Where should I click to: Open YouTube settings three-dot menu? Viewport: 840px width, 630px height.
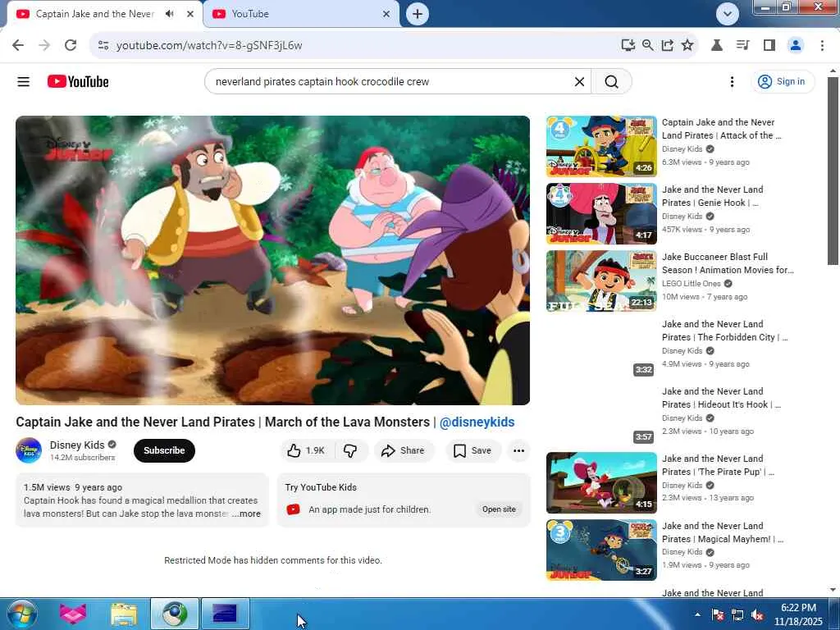732,81
